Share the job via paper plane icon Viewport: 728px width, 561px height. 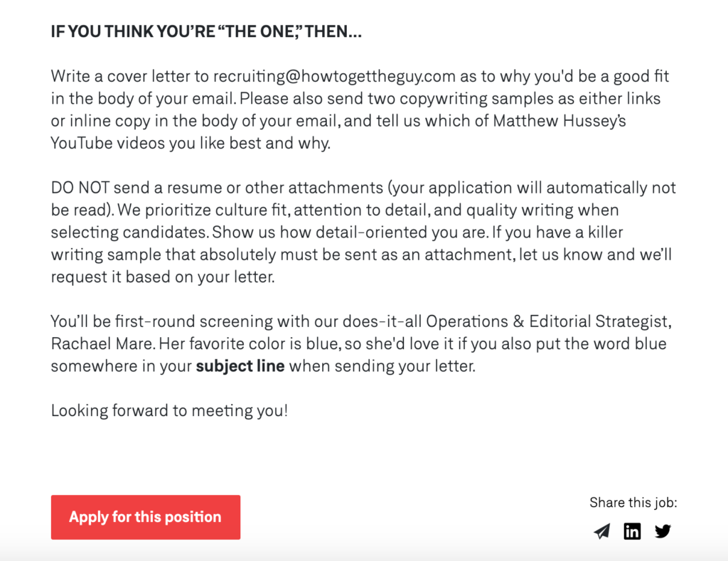tap(601, 531)
